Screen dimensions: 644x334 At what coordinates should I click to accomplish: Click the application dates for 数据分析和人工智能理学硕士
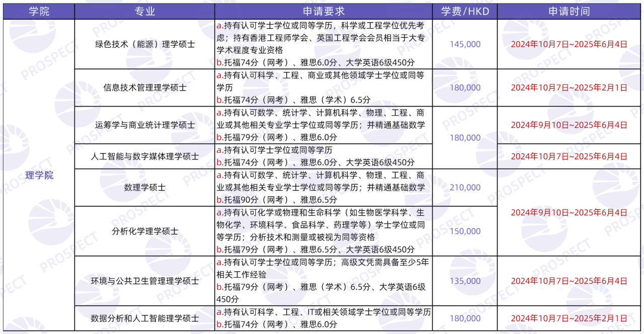(x=569, y=318)
